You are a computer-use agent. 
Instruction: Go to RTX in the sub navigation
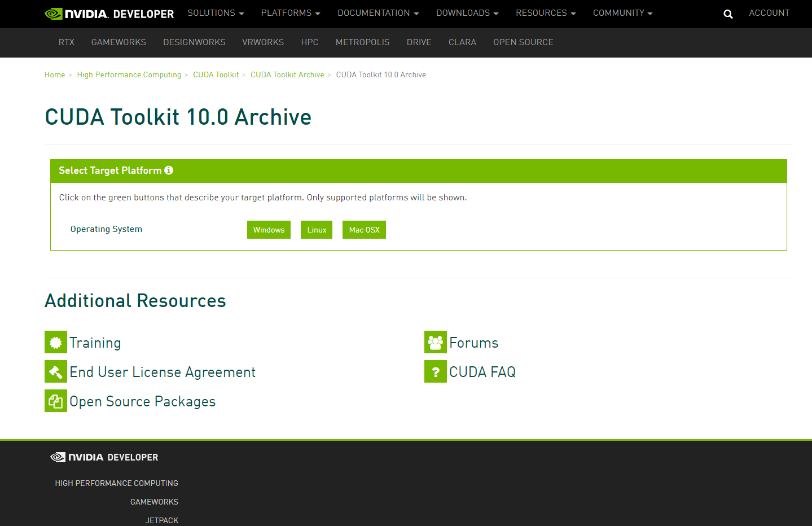coord(67,42)
